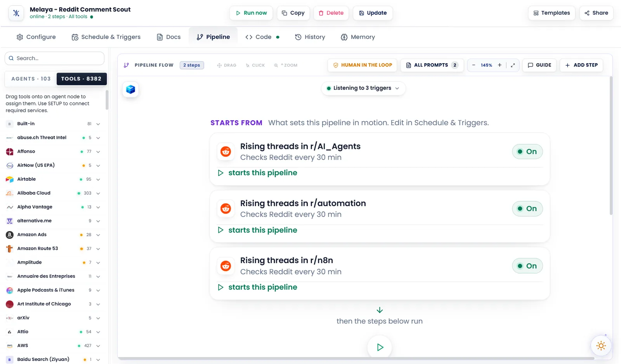Click the Baidu Search (Ziyuan) icon
Image resolution: width=621 pixels, height=364 pixels.
pyautogui.click(x=10, y=360)
